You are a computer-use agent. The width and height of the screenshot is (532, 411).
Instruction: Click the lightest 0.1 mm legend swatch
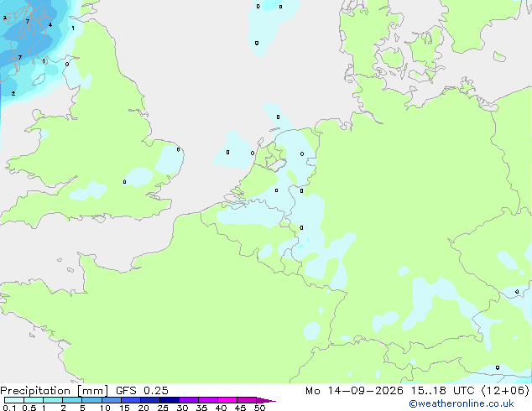[14, 400]
